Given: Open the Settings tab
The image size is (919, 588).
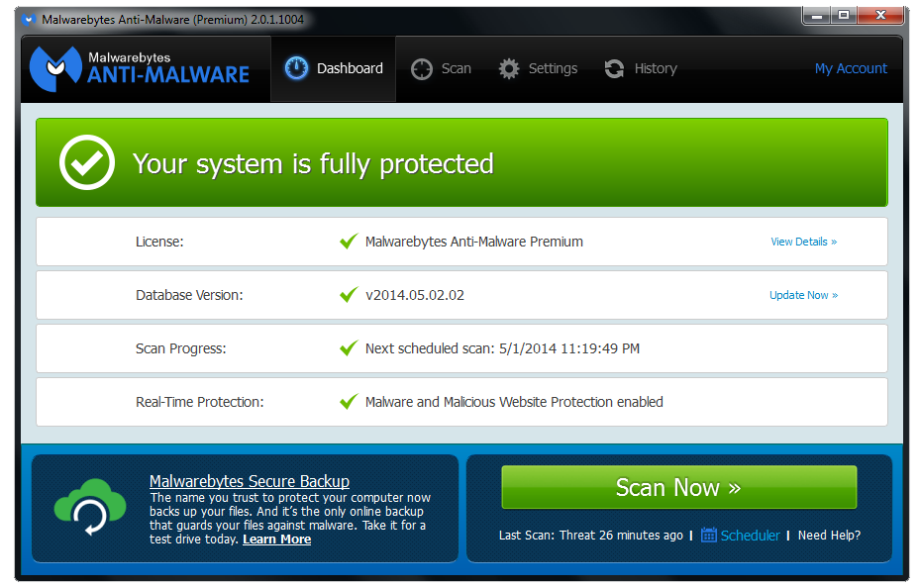Looking at the screenshot, I should pyautogui.click(x=538, y=68).
